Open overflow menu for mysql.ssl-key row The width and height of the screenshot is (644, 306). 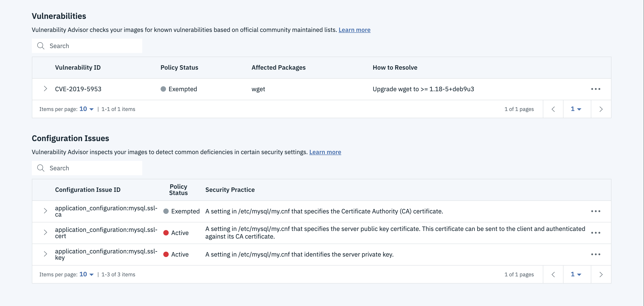pos(596,254)
